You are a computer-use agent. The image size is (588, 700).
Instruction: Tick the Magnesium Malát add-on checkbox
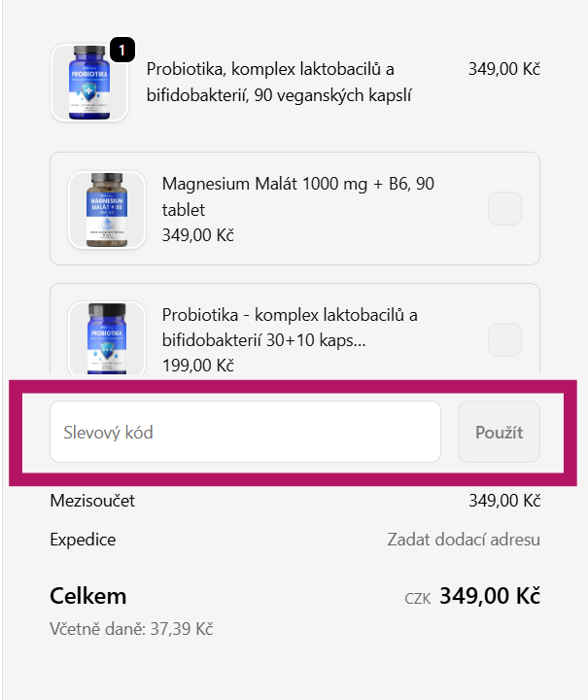[504, 208]
